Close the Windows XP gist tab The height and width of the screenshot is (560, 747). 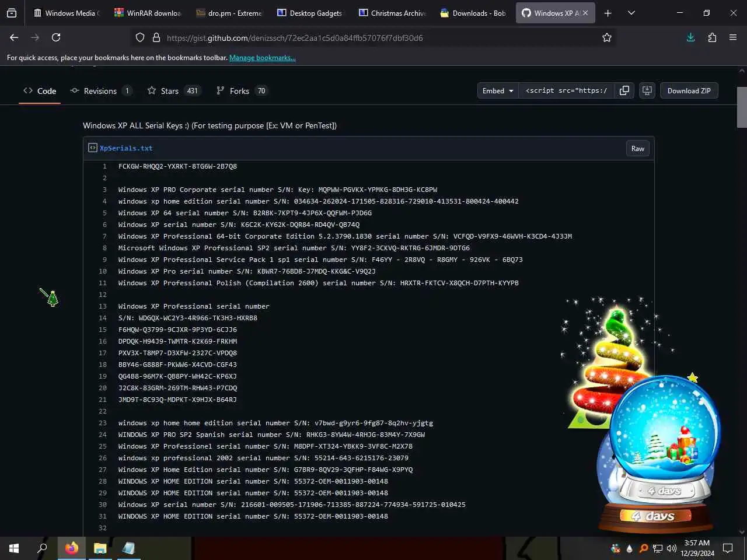pyautogui.click(x=585, y=13)
